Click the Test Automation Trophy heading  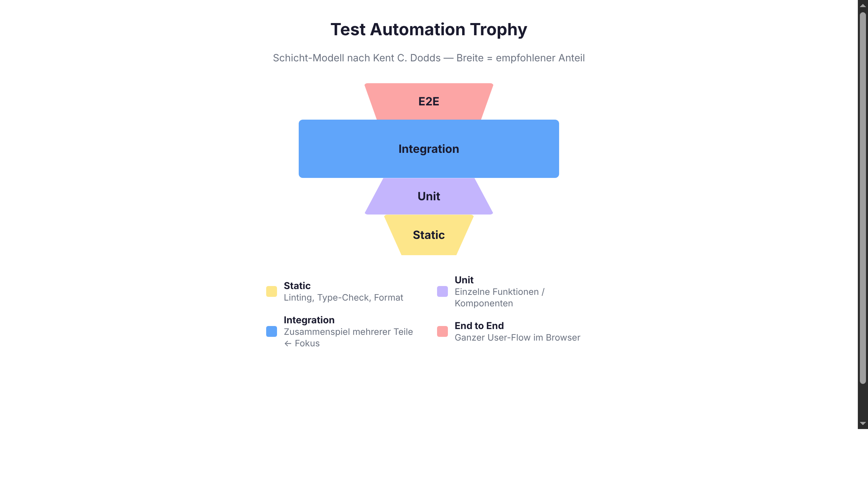[x=429, y=29]
